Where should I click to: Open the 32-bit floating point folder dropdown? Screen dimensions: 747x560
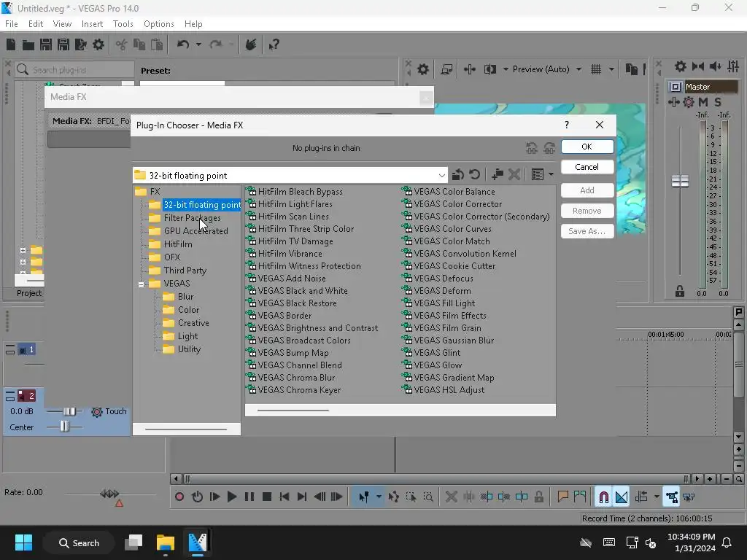(x=441, y=175)
